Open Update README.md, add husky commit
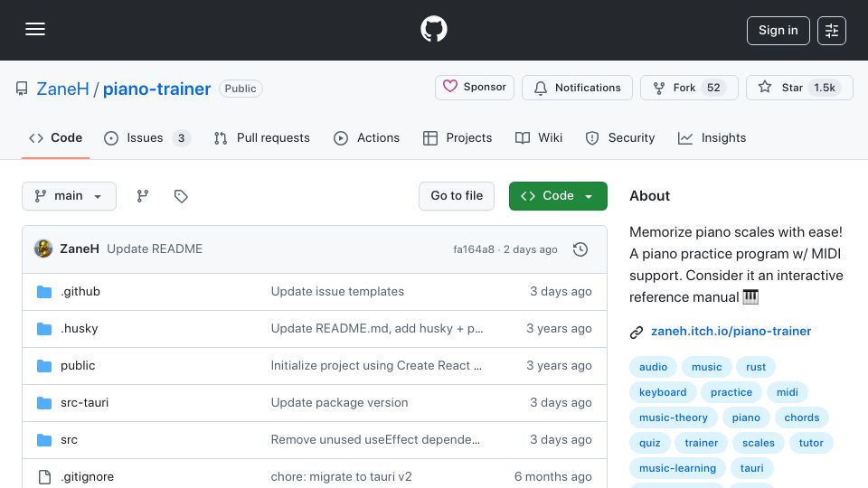This screenshot has width=868, height=488. tap(377, 329)
